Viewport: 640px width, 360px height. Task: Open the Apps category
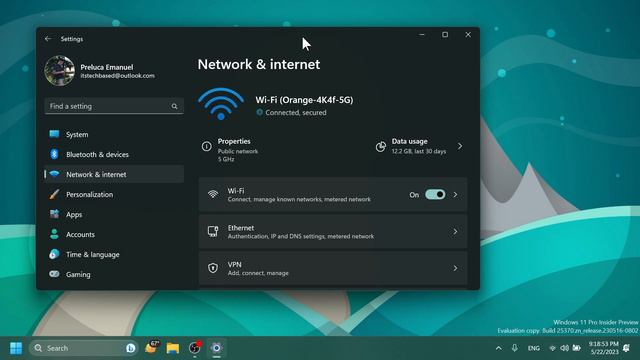[x=114, y=214]
